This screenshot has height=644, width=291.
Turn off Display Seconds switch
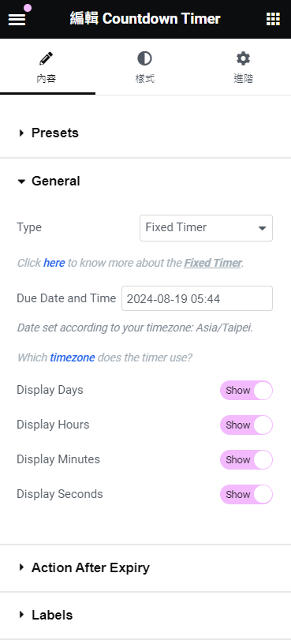point(246,494)
